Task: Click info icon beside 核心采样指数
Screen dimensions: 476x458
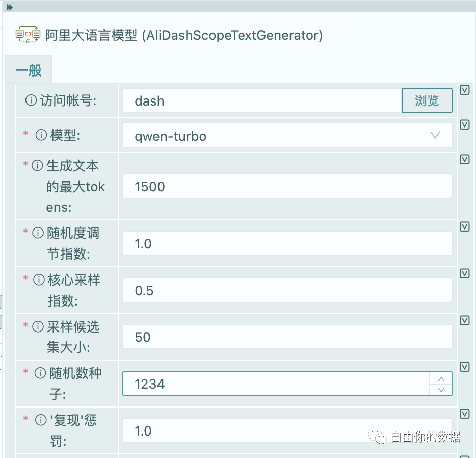Action: 39,279
